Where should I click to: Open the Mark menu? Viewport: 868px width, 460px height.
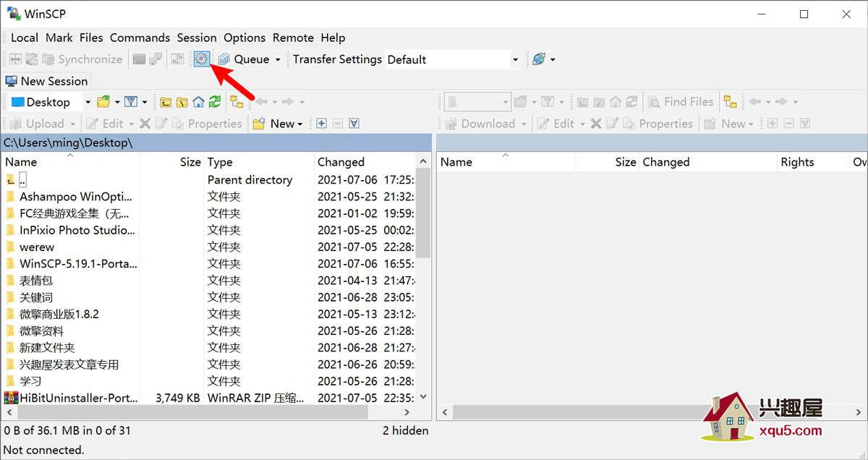59,38
